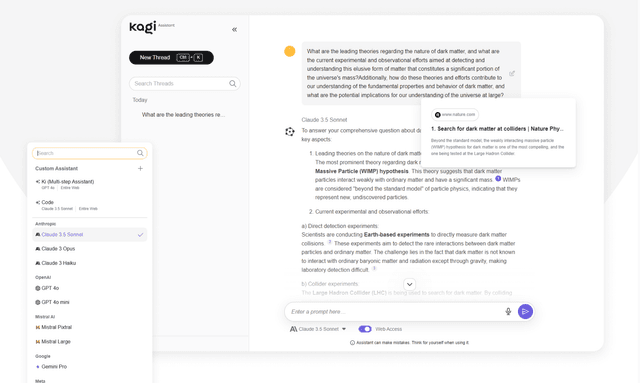Add a custom assistant with plus icon
The width and height of the screenshot is (640, 383).
coord(140,168)
